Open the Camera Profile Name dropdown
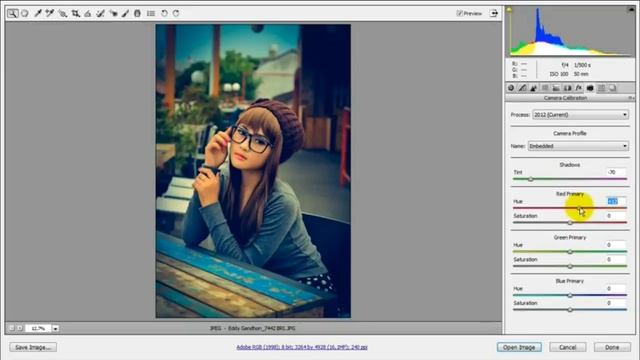The height and width of the screenshot is (360, 640). [x=578, y=146]
